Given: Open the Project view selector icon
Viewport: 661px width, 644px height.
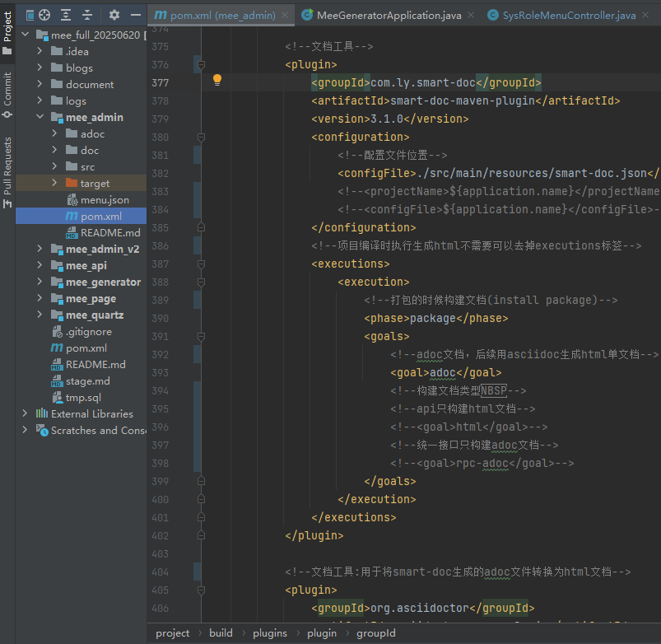Looking at the screenshot, I should click(x=29, y=15).
